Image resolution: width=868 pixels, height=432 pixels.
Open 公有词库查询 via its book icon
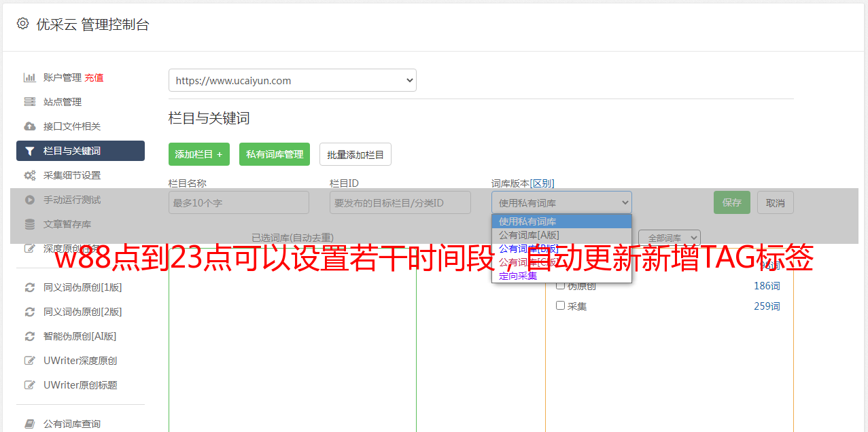click(x=30, y=424)
